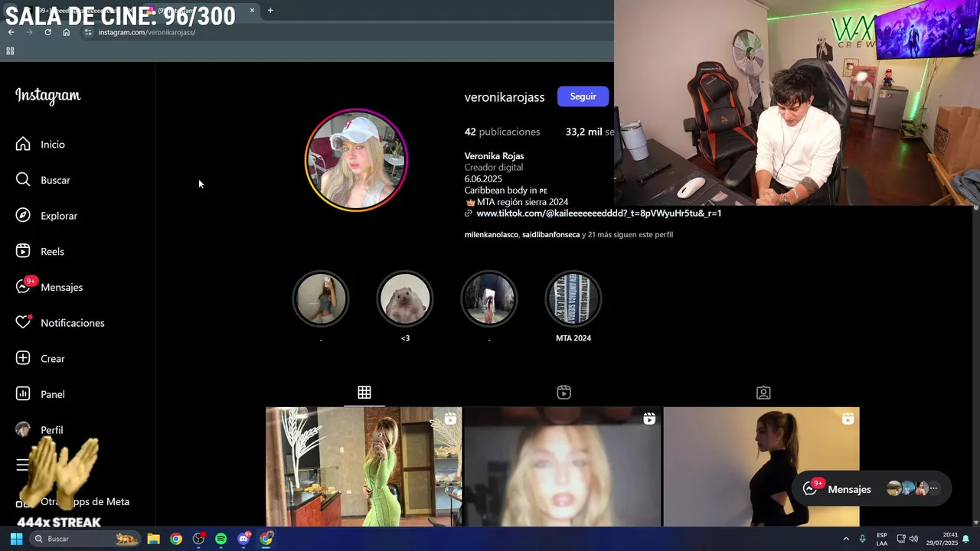Open Instagram home via Inicio icon
This screenshot has height=551, width=980.
point(23,144)
